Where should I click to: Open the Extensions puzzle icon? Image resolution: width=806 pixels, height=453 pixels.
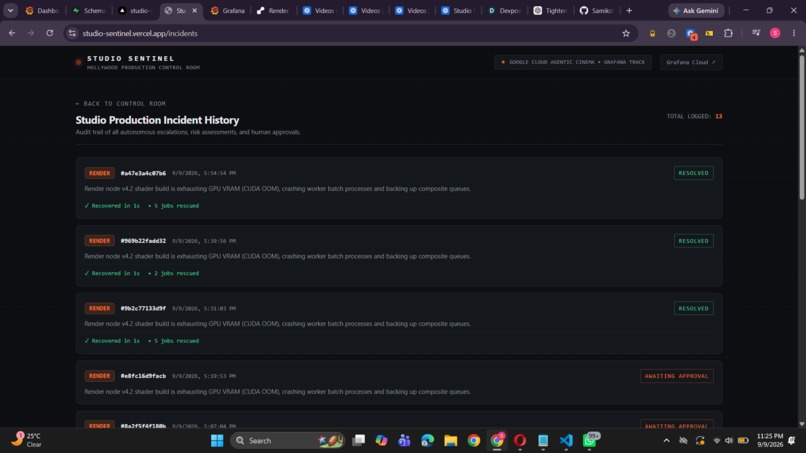(x=728, y=33)
